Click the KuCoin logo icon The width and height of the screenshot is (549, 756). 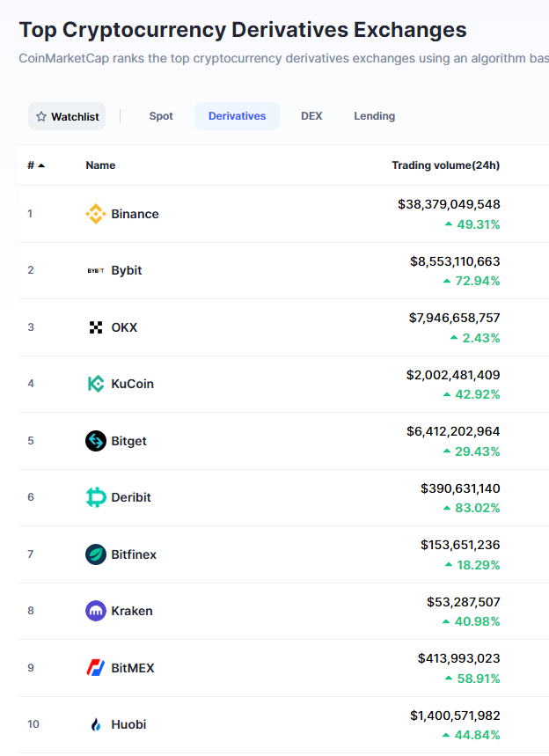[x=96, y=384]
